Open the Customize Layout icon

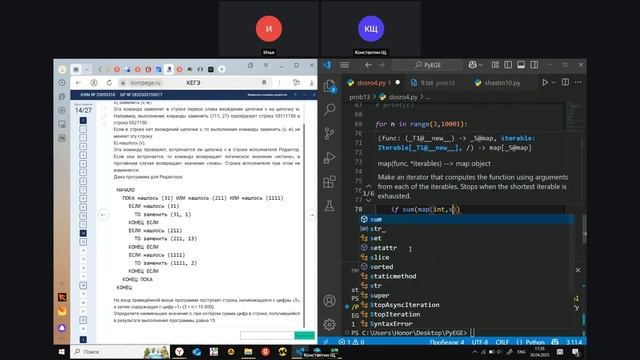[495, 65]
